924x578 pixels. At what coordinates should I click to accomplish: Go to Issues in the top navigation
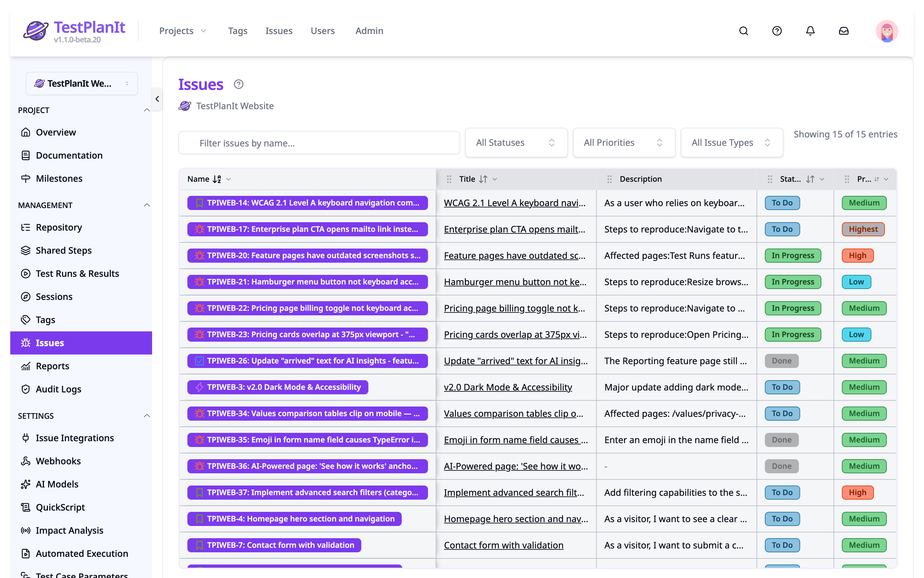pyautogui.click(x=279, y=31)
